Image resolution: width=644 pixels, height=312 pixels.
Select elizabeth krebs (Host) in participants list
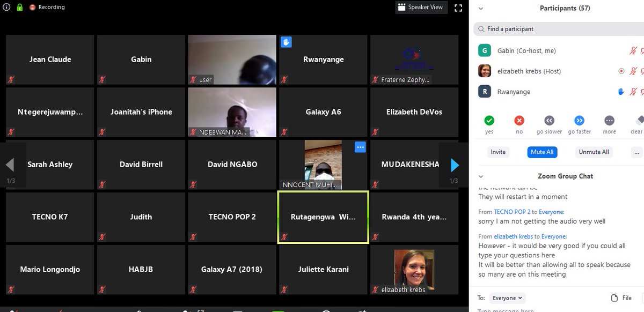(x=559, y=71)
